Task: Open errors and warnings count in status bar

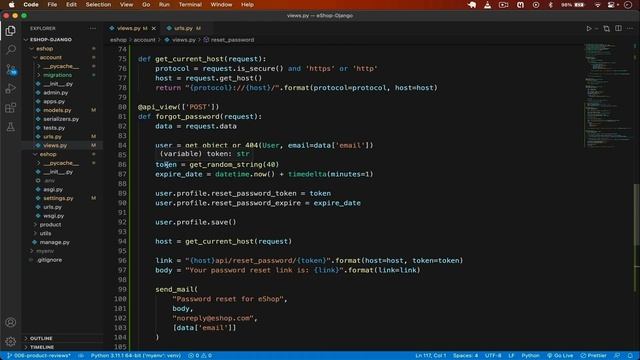Action: click(200, 356)
